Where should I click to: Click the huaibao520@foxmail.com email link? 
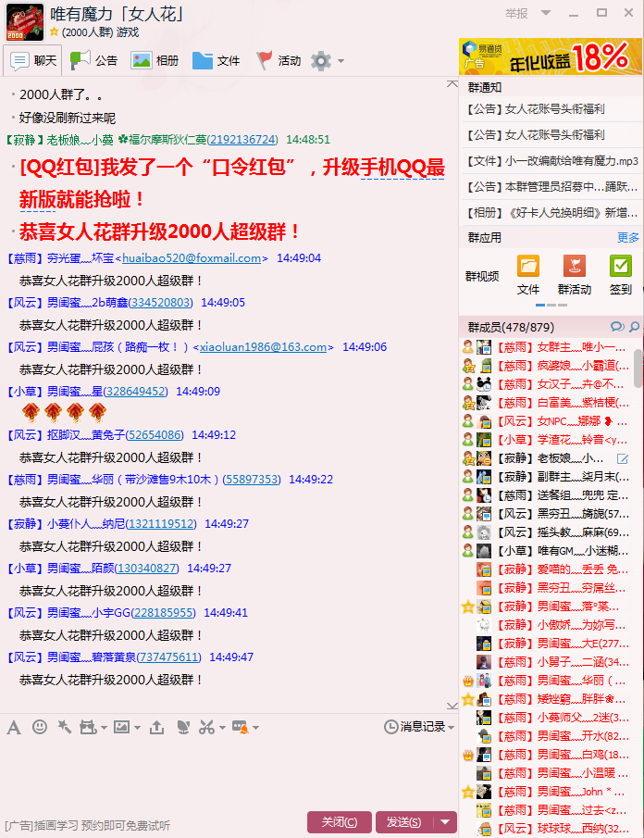coord(192,258)
